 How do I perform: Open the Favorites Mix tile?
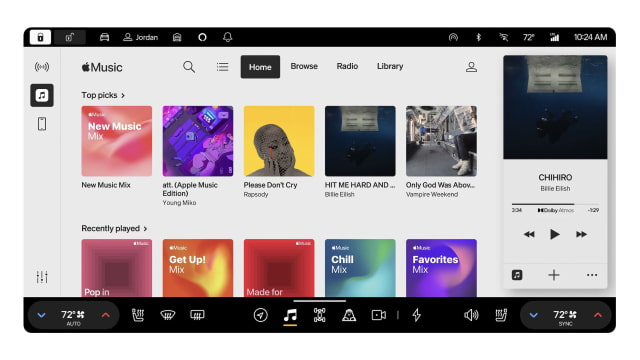coord(441,268)
